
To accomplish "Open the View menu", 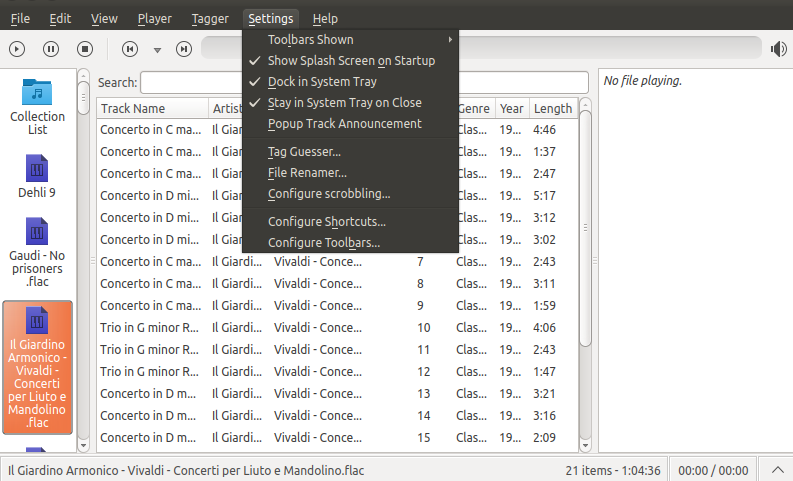I will pos(104,19).
